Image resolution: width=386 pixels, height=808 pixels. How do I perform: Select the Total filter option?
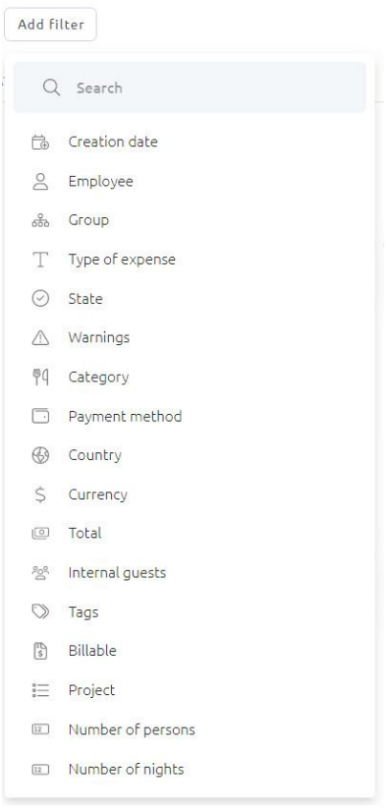190,533
